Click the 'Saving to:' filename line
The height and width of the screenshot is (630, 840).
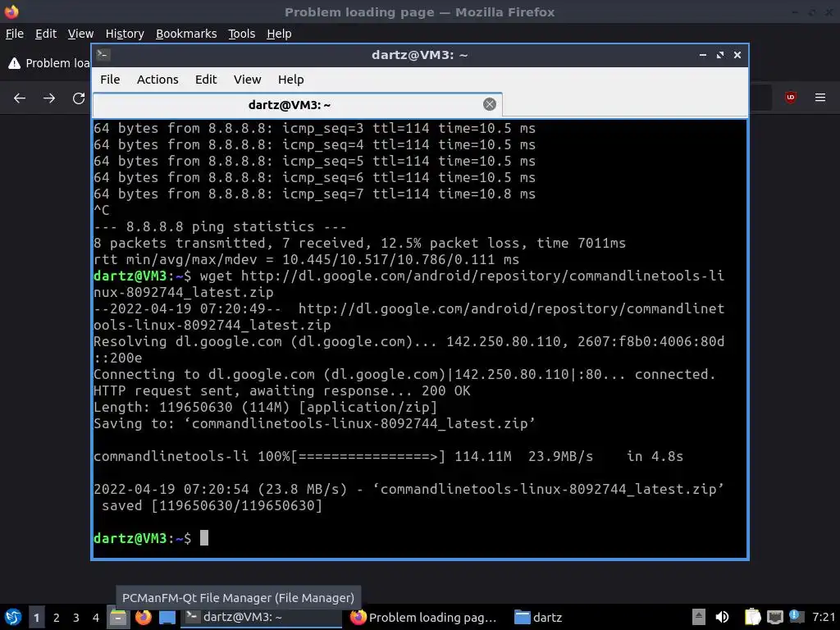point(314,424)
